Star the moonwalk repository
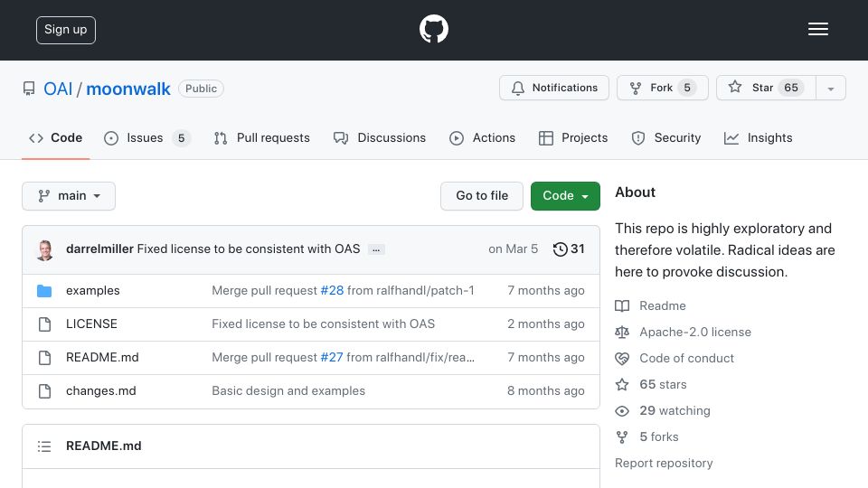This screenshot has width=868, height=488. 766,88
